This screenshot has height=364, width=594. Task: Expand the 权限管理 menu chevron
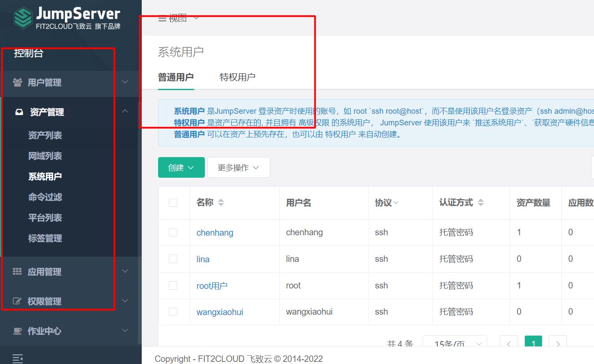(125, 301)
